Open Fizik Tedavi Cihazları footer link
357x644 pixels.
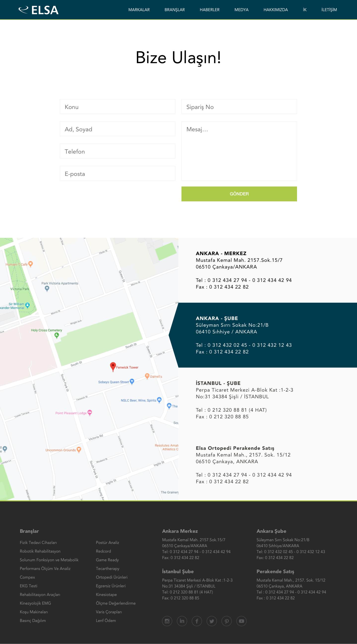(x=38, y=542)
